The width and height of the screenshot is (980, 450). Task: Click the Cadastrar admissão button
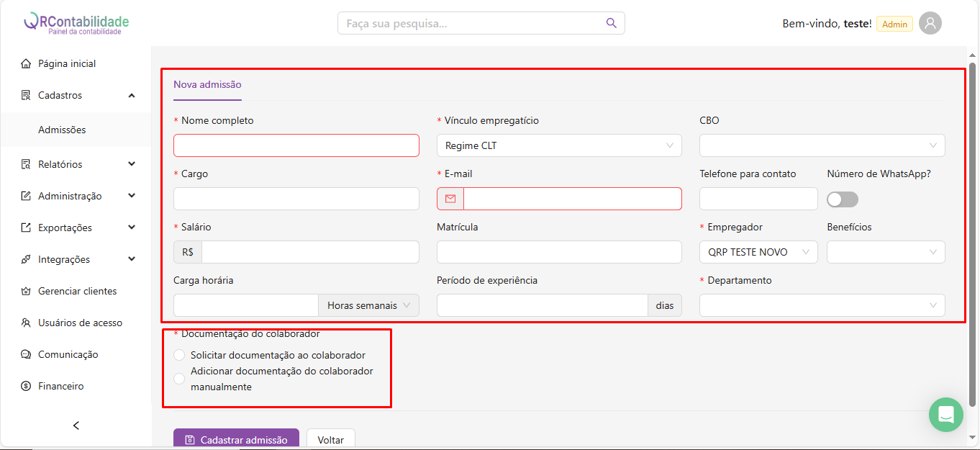point(236,439)
